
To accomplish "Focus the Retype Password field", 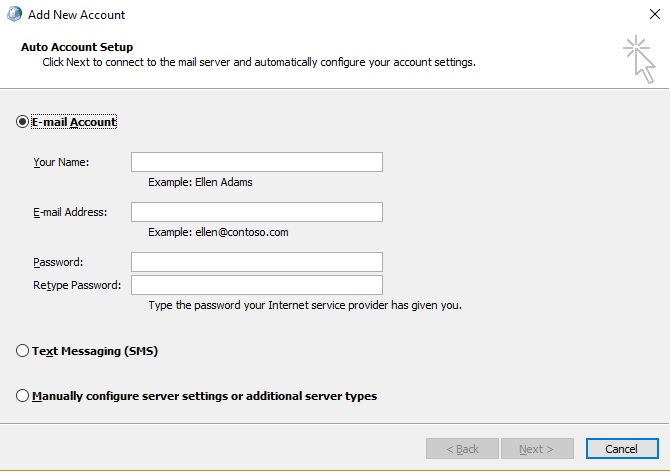I will coord(256,285).
